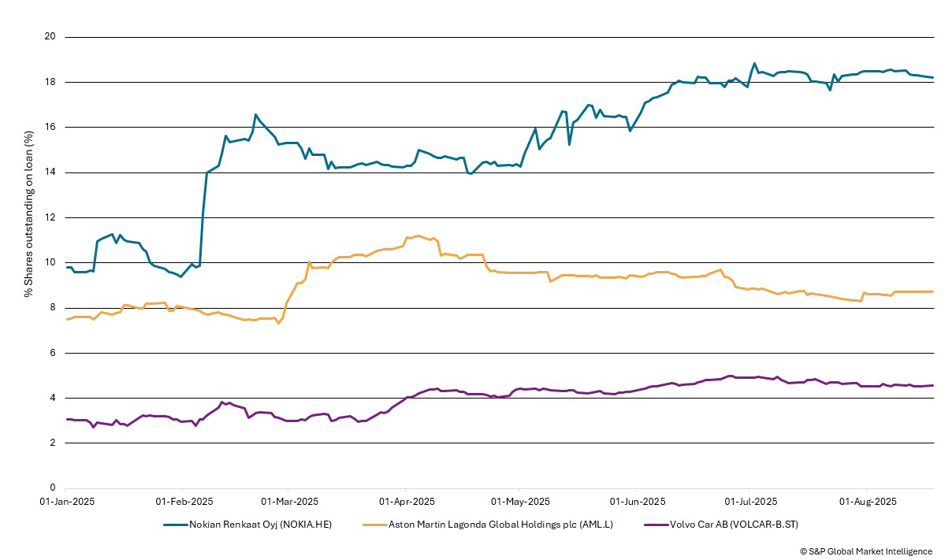
Task: Click the 01-Jan-2025 x-axis date label
Action: (x=66, y=501)
